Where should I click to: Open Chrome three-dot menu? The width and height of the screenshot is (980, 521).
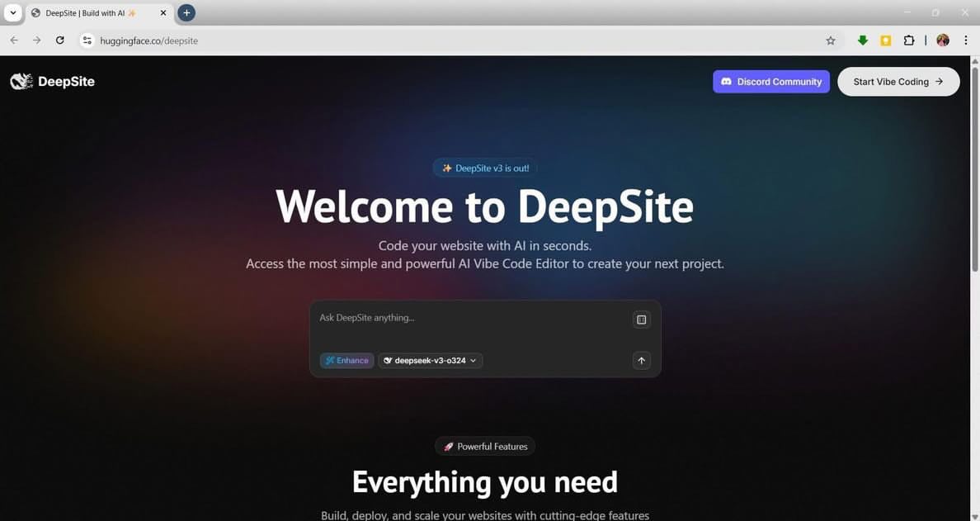[x=966, y=40]
